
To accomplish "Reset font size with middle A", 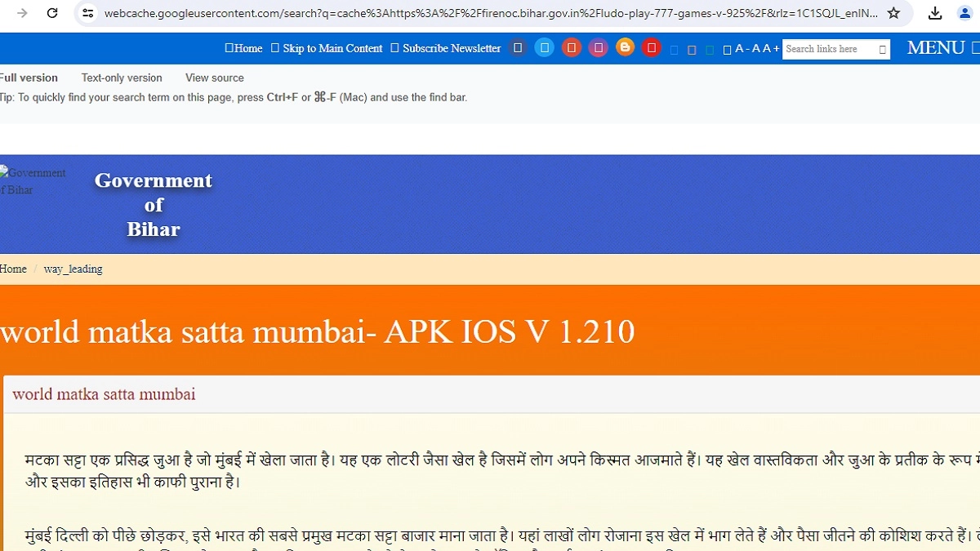I will (x=756, y=48).
